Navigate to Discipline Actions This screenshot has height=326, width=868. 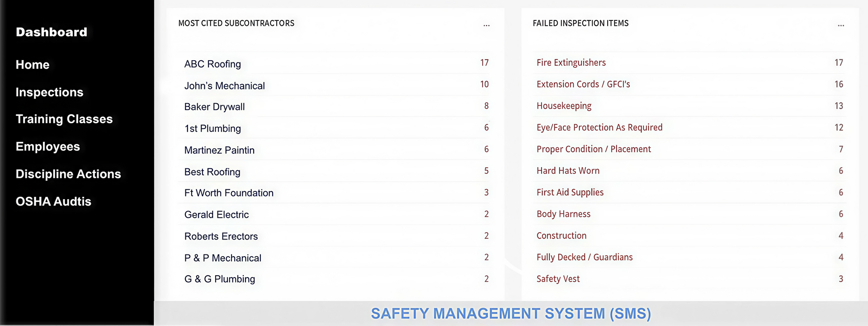tap(68, 174)
